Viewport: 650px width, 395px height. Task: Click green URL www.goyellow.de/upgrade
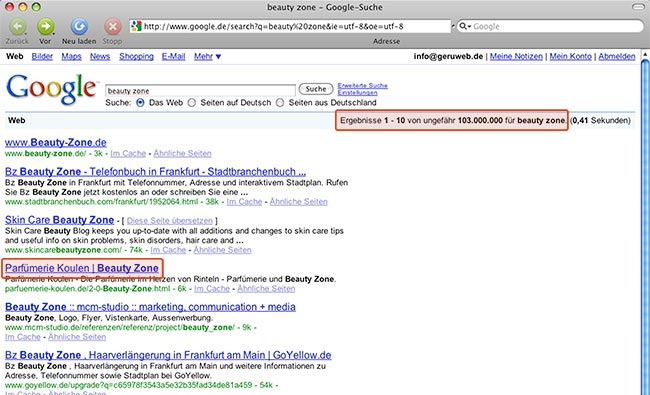(x=129, y=385)
